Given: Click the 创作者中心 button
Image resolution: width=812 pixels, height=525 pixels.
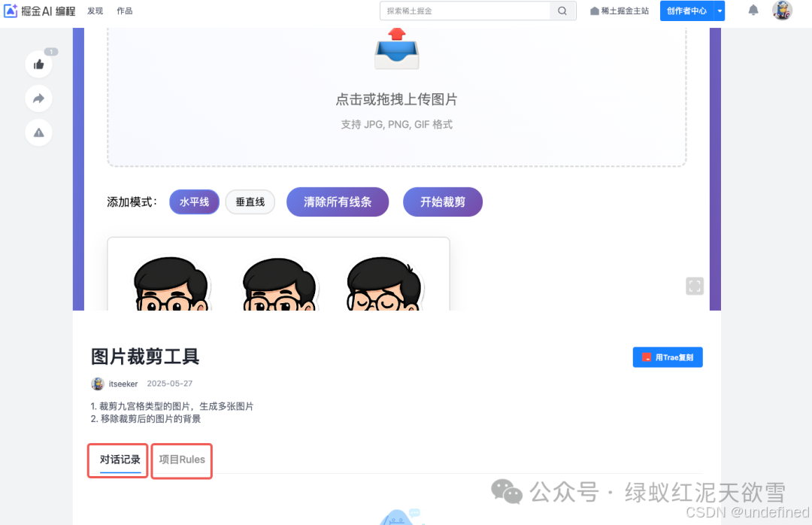Looking at the screenshot, I should [686, 11].
